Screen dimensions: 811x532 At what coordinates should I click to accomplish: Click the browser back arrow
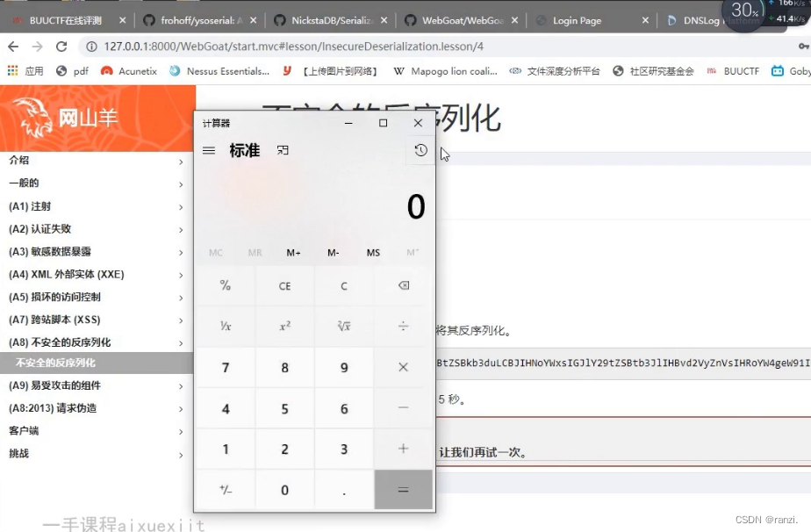point(13,47)
